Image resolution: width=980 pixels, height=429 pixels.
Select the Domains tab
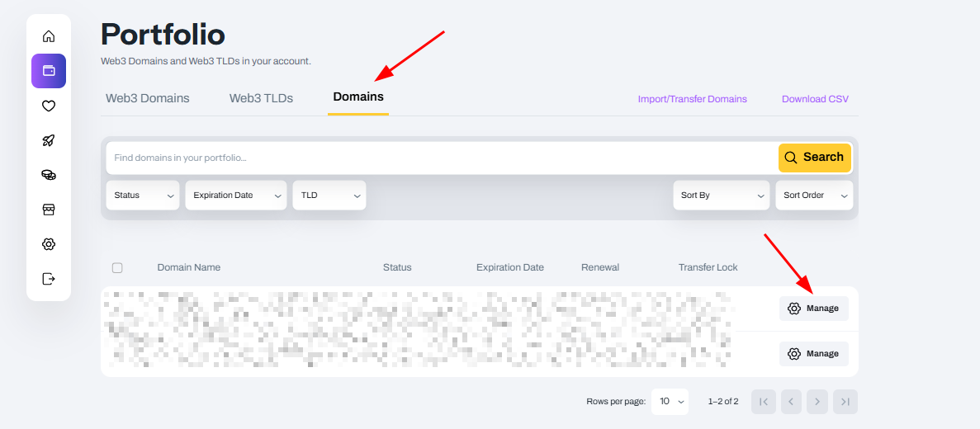tap(358, 97)
